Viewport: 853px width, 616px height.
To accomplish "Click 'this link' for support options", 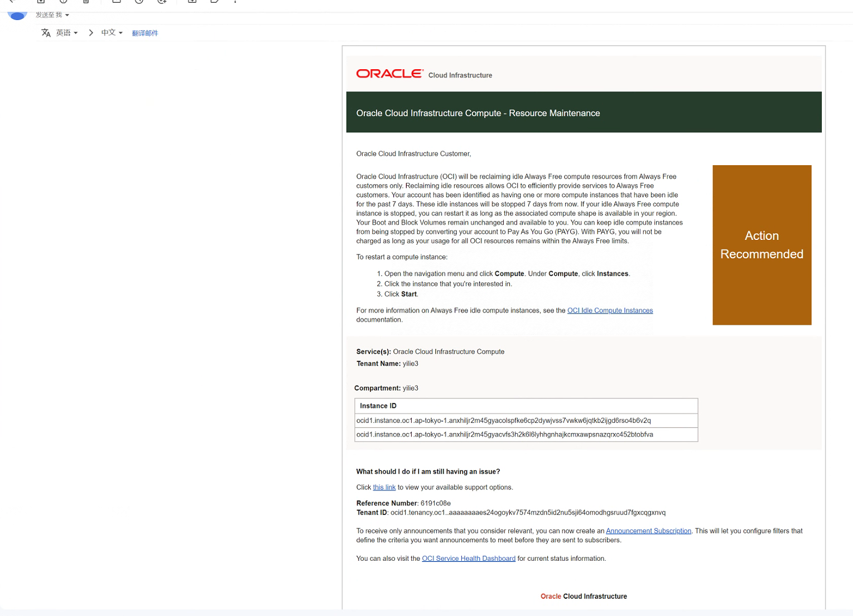I will (x=384, y=488).
